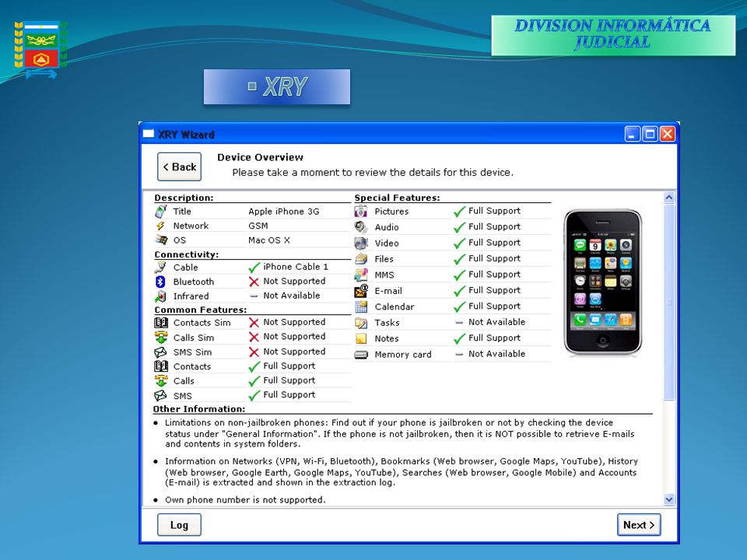Click "Own phone number is not supported."

(245, 499)
